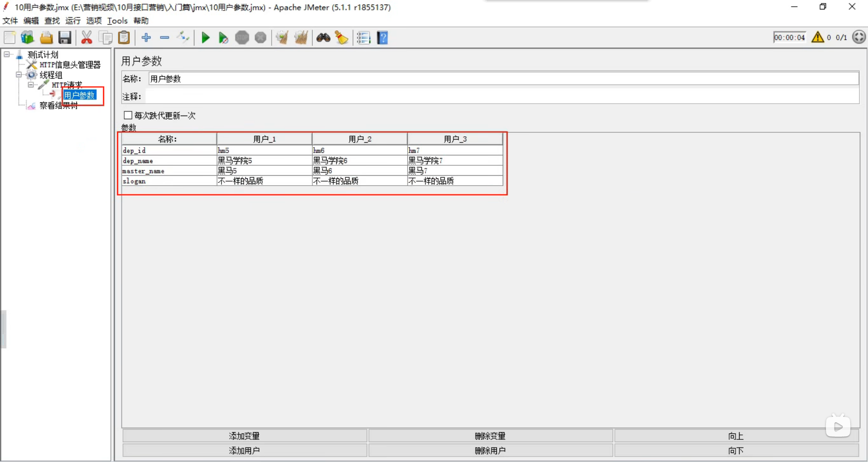
Task: Open Help with the question mark icon
Action: pos(382,37)
